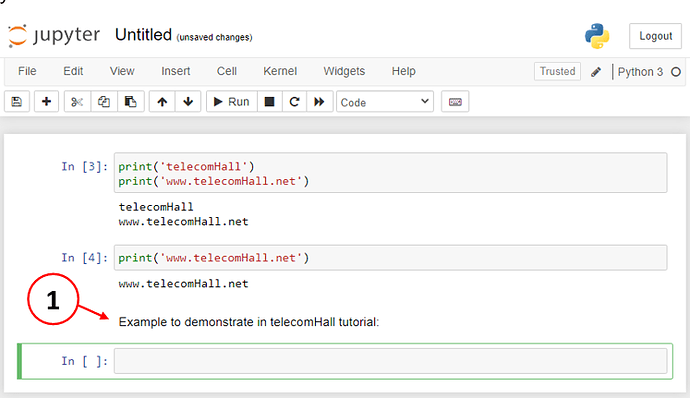Open the Insert menu
Screen dimensions: 690x398
pos(176,71)
